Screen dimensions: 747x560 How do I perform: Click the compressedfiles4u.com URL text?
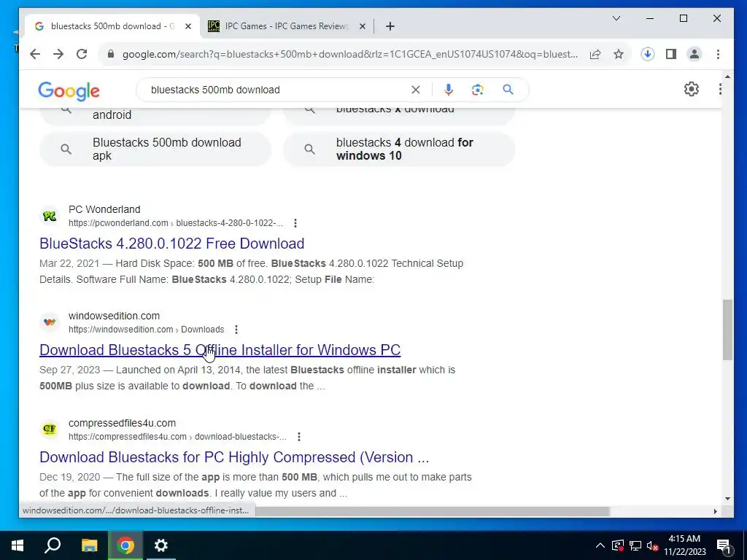pos(177,437)
